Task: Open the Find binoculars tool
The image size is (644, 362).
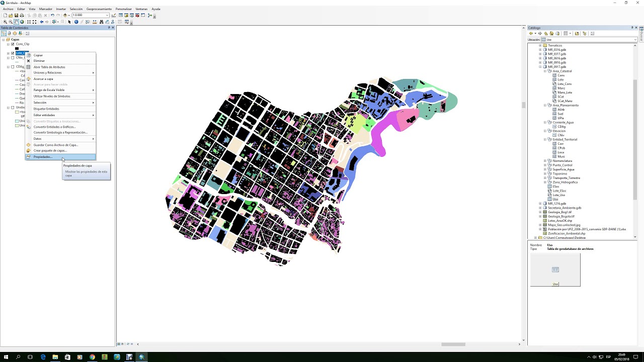Action: pyautogui.click(x=101, y=22)
